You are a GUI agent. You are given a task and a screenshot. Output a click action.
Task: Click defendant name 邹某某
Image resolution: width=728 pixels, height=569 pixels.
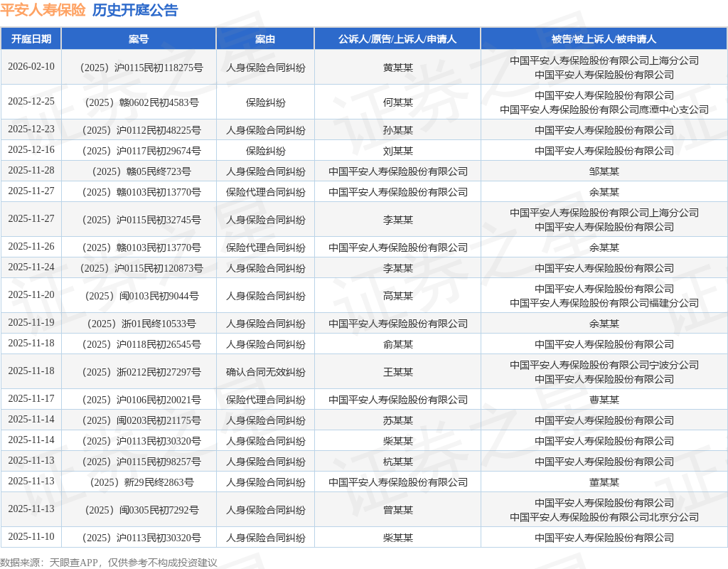point(604,172)
